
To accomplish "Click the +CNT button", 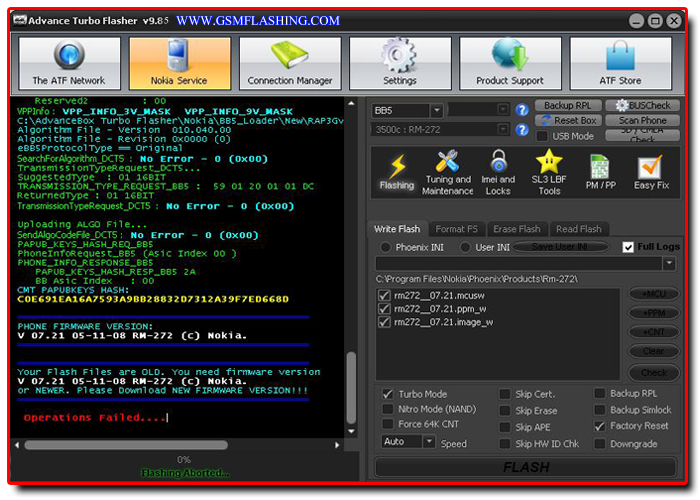I will (x=654, y=332).
